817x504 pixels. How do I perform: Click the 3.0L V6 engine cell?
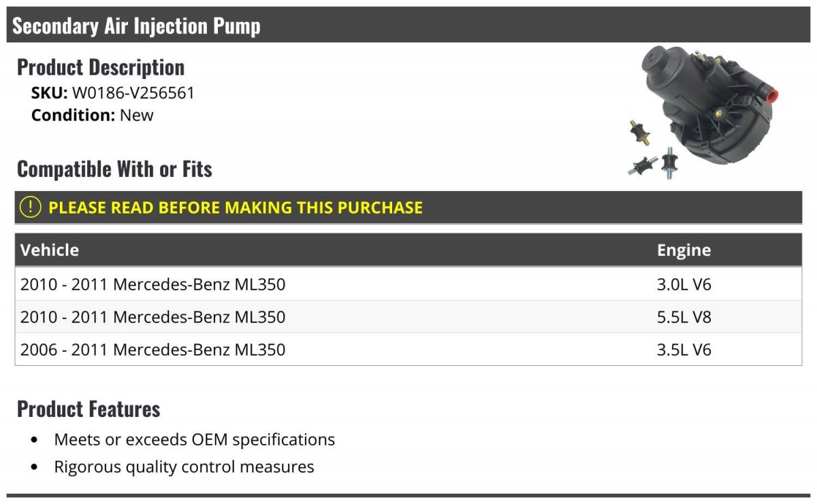click(x=684, y=284)
